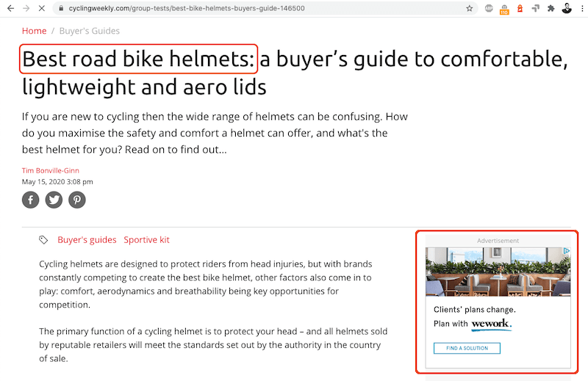Open author Tim Bonville-Ginn's page

pos(50,170)
